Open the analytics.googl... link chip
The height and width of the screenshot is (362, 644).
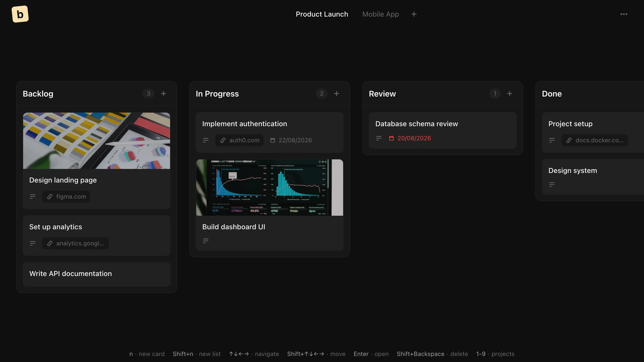point(75,243)
